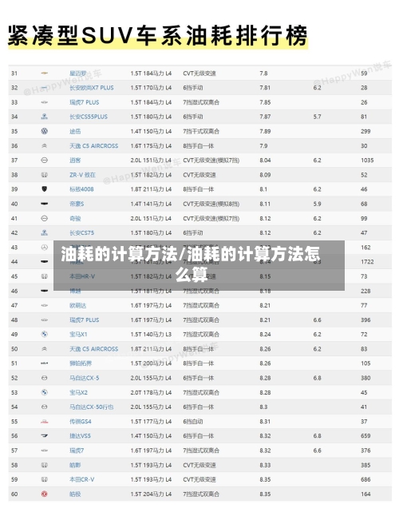Open the 长安CS75 link
This screenshot has width=399, height=532.
81,232
